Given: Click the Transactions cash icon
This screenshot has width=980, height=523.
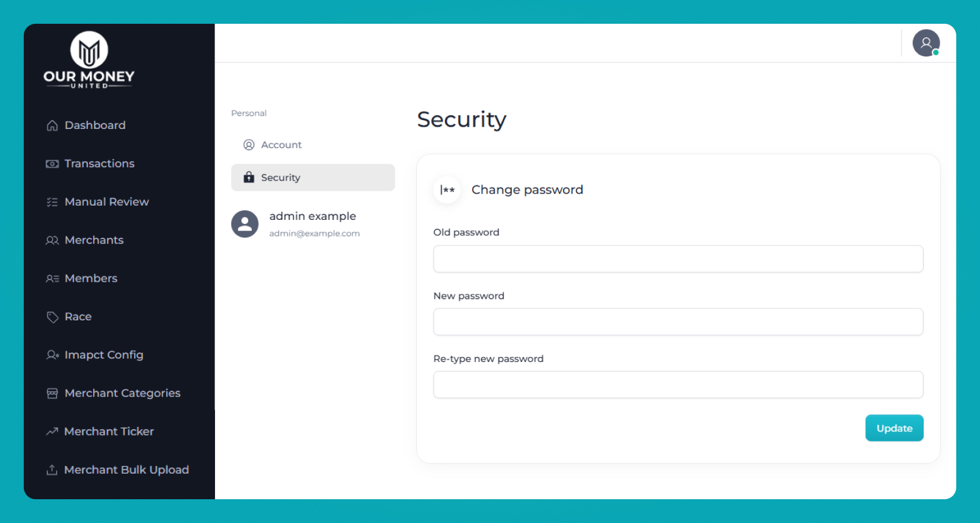Looking at the screenshot, I should click(52, 164).
